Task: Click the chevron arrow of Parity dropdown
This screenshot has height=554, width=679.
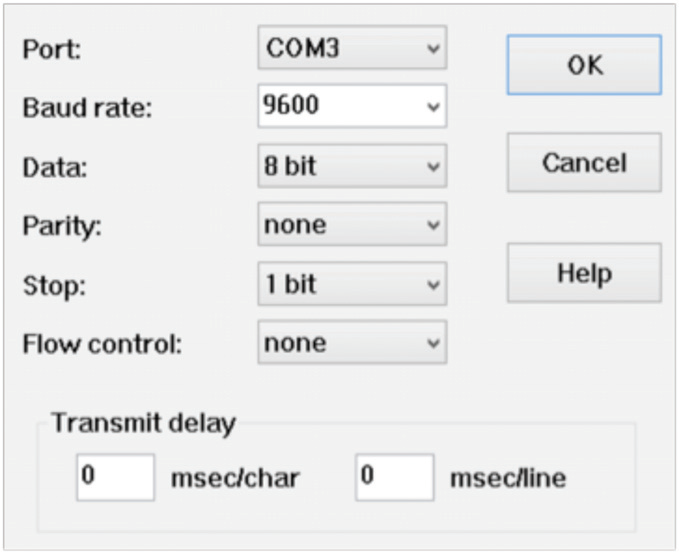Action: pos(433,225)
